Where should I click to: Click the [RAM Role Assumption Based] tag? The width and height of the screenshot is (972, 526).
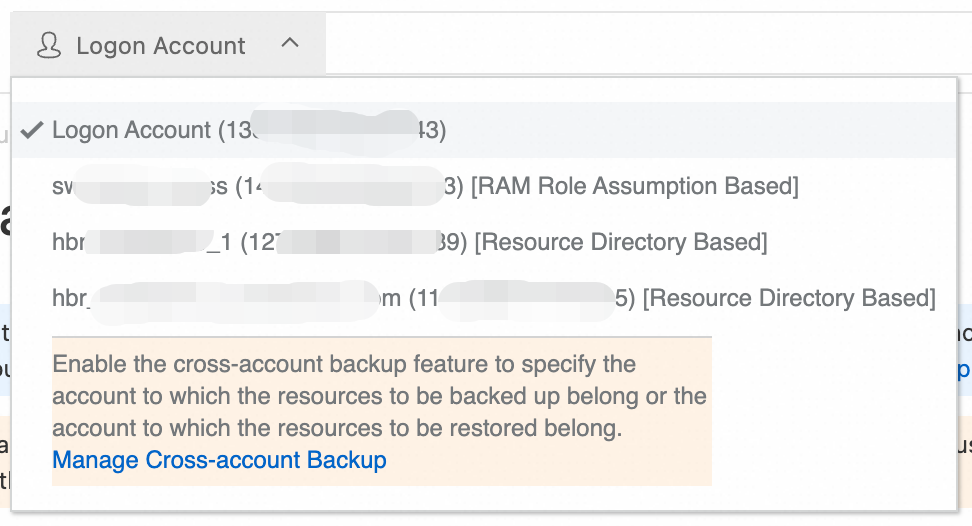[x=634, y=186]
